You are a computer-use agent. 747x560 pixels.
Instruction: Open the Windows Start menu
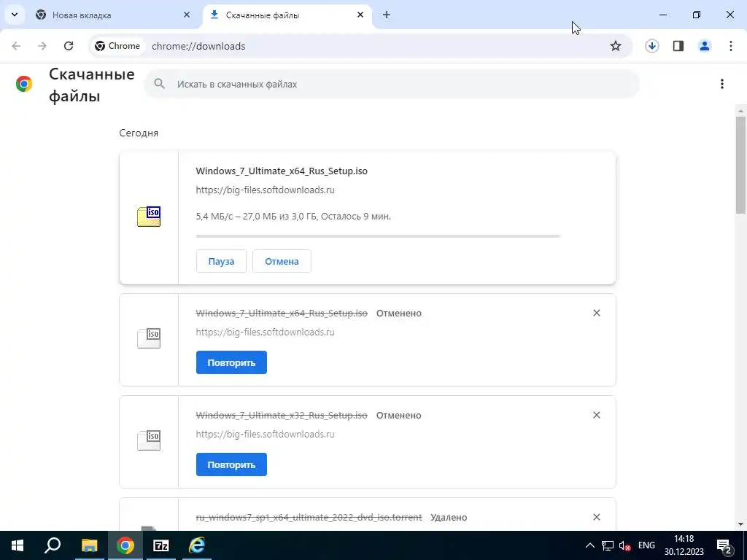click(x=18, y=545)
